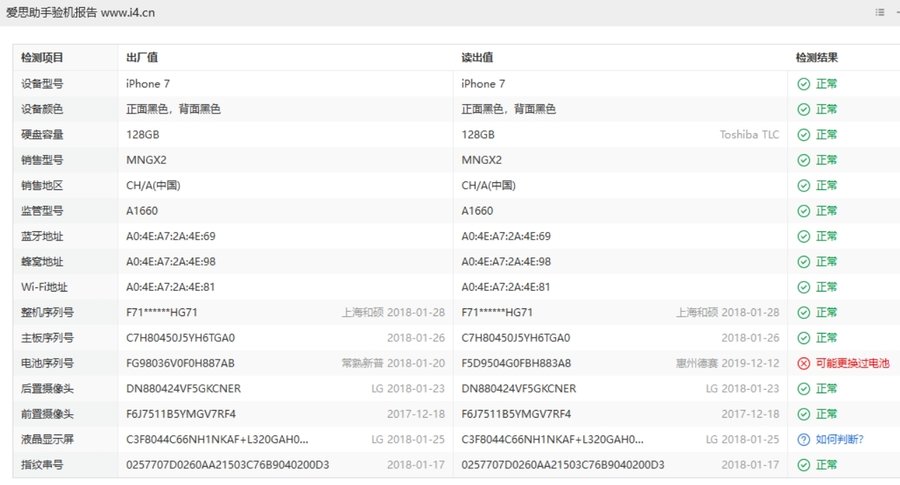Click the green check icon in 销售型号 row
This screenshot has width=900, height=485.
(x=804, y=160)
